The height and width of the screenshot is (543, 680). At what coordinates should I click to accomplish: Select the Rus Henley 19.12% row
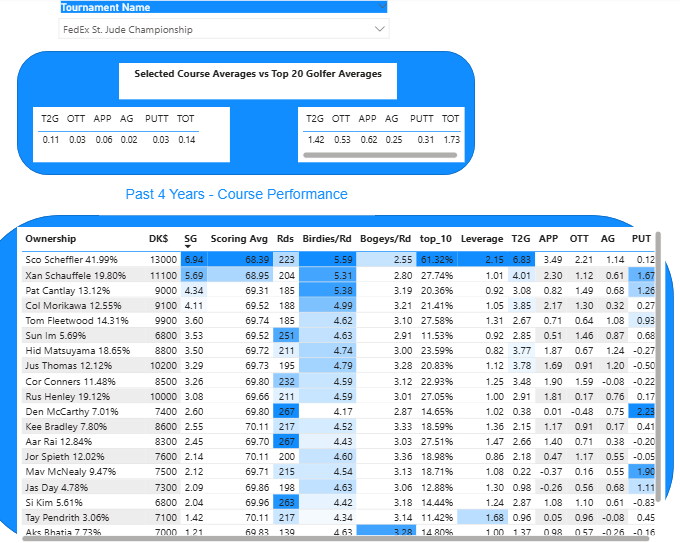[x=338, y=397]
